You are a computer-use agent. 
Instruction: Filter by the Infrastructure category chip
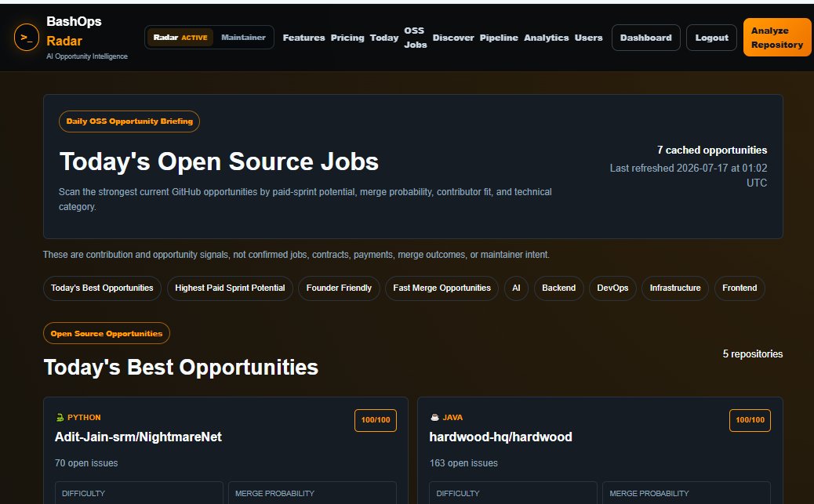[x=675, y=288]
